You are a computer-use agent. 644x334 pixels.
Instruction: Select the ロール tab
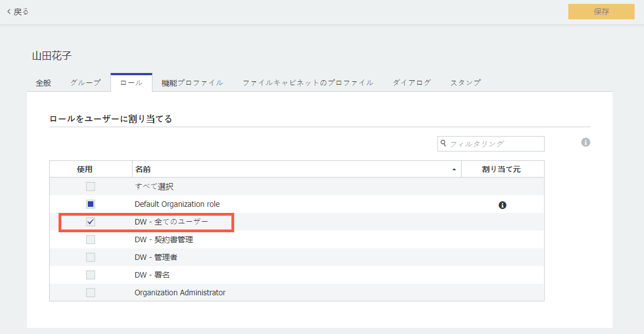[x=131, y=83]
